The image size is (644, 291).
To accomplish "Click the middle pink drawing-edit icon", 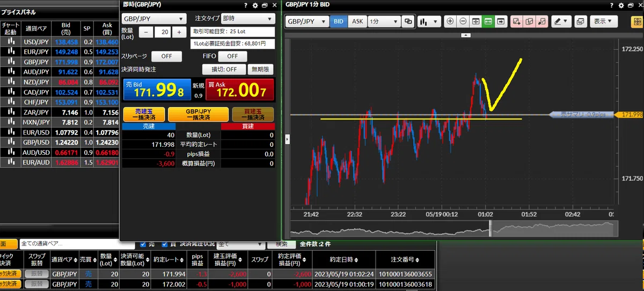I will [529, 21].
